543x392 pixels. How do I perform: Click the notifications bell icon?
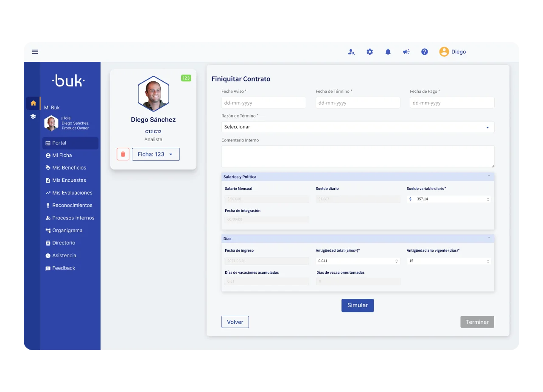pos(388,52)
